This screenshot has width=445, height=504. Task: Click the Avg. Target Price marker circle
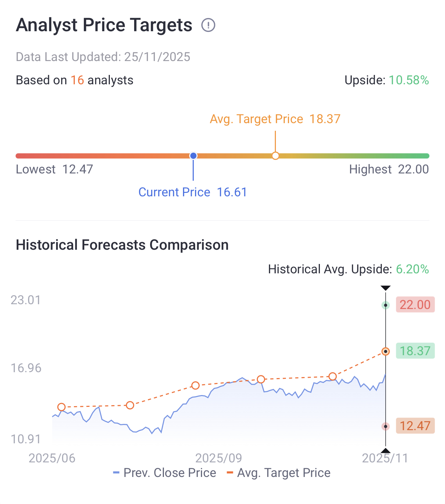pos(276,156)
